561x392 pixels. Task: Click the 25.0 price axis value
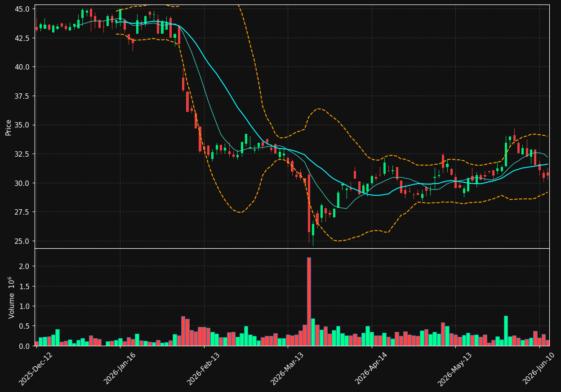(x=22, y=241)
